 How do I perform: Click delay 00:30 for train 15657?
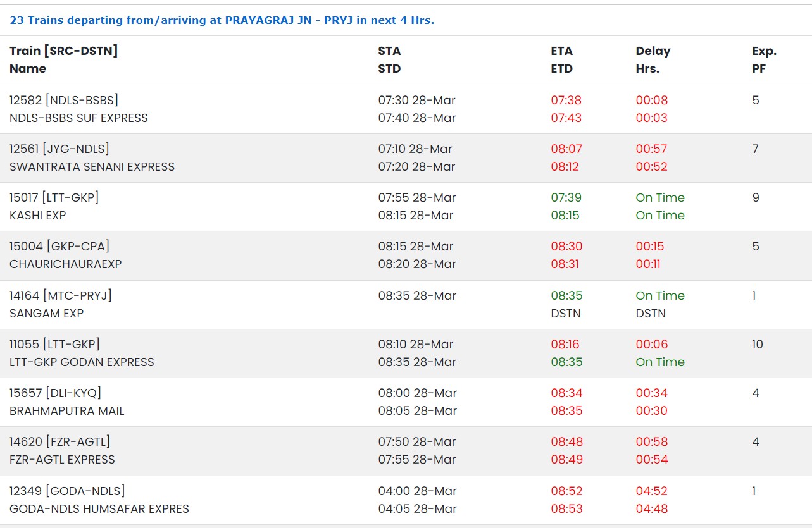click(652, 410)
